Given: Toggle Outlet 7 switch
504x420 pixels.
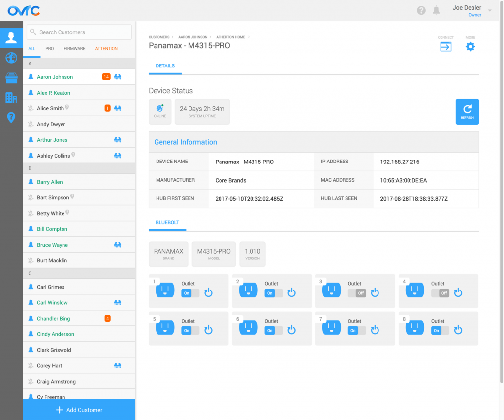Looking at the screenshot, I should 357,330.
